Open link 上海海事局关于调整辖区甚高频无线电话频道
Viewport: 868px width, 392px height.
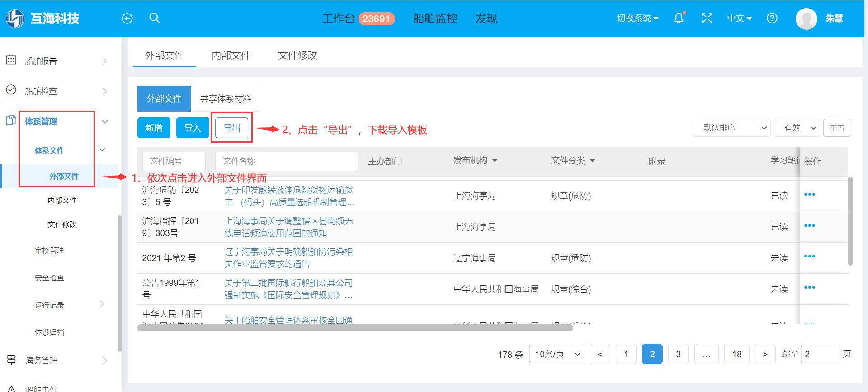coord(289,227)
